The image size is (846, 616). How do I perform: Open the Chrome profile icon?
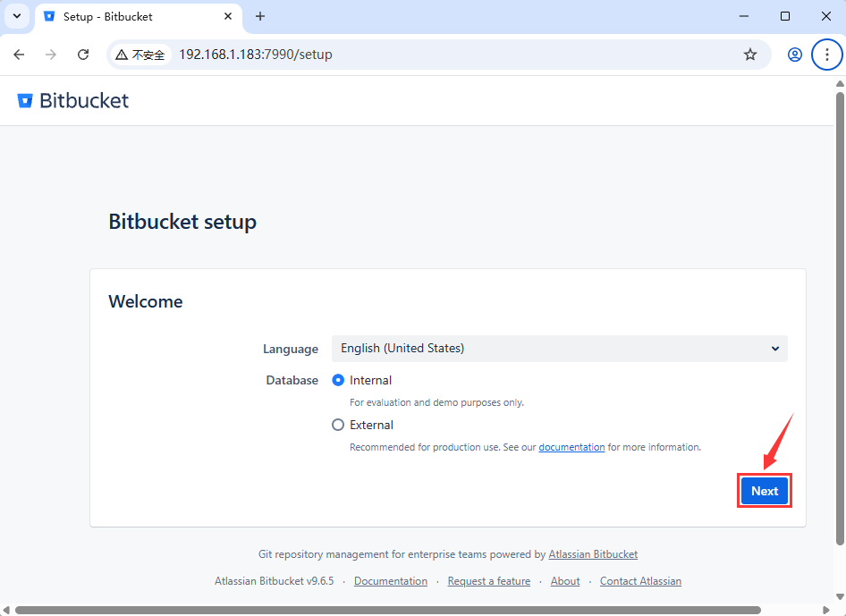794,55
